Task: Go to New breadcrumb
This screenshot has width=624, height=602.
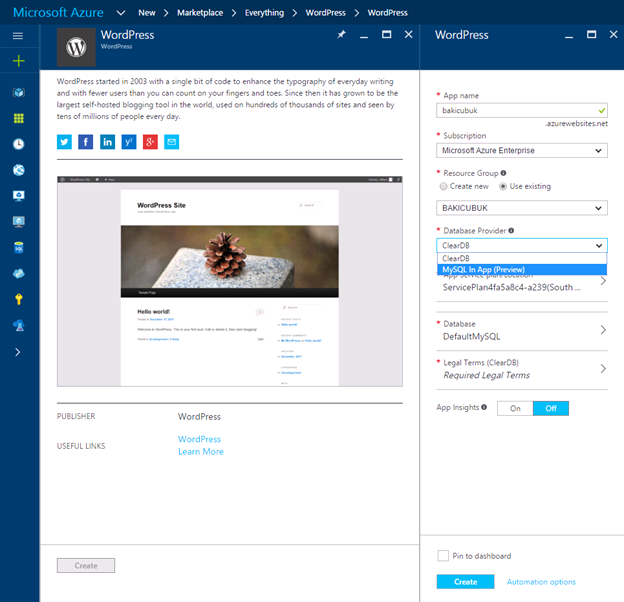Action: pos(147,13)
